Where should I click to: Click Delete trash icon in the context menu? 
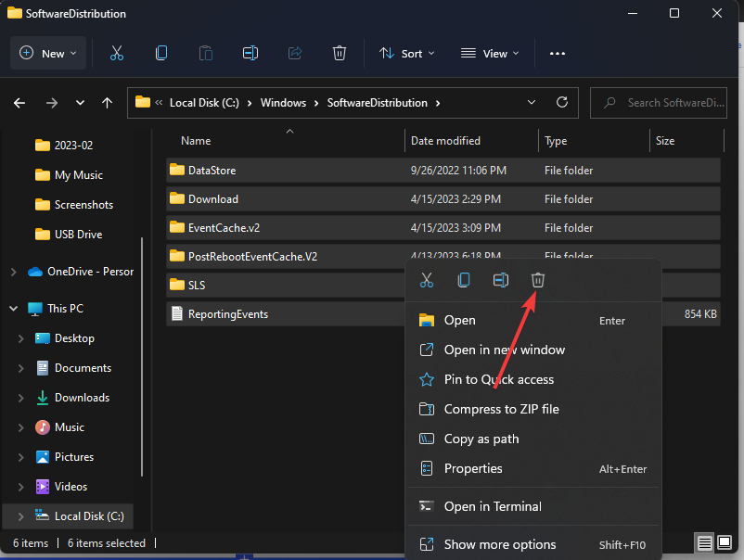click(x=538, y=280)
